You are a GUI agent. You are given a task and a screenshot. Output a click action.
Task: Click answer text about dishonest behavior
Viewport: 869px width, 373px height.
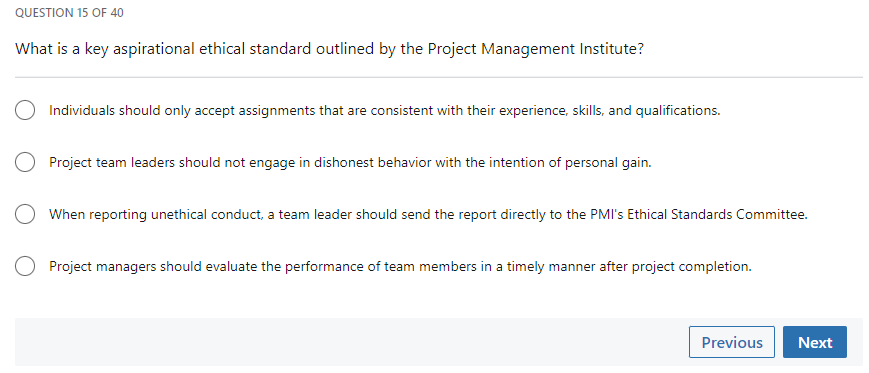click(350, 162)
